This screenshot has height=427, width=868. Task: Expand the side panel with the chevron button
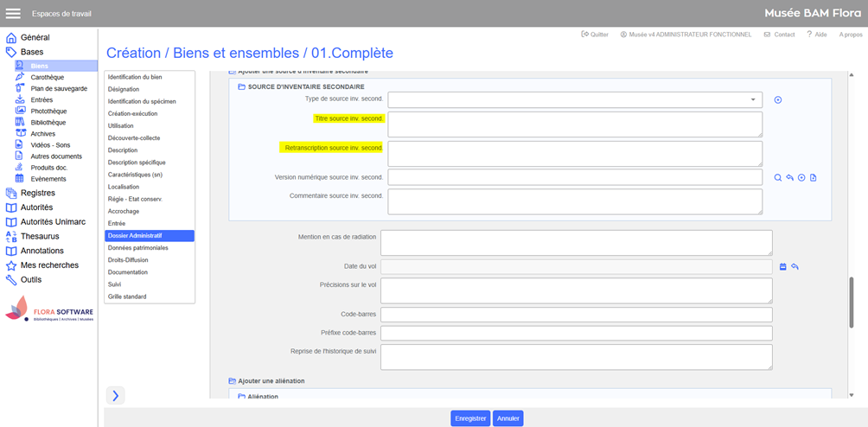point(116,396)
